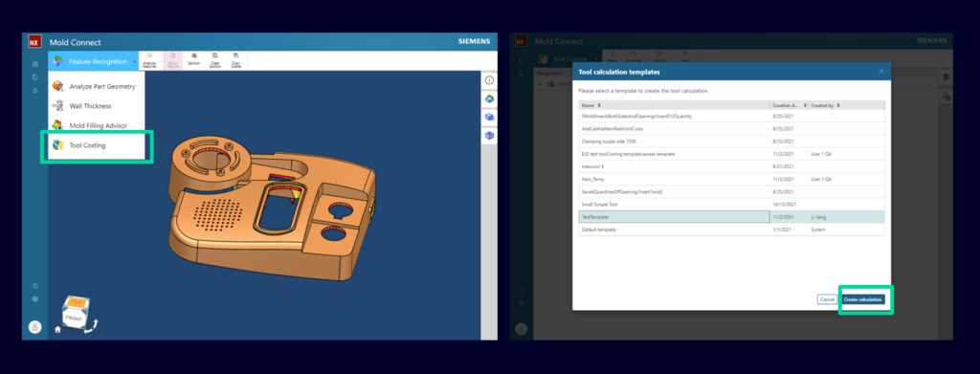The width and height of the screenshot is (980, 374).
Task: Select Analyze Part Geometry menu entry
Action: 97,86
